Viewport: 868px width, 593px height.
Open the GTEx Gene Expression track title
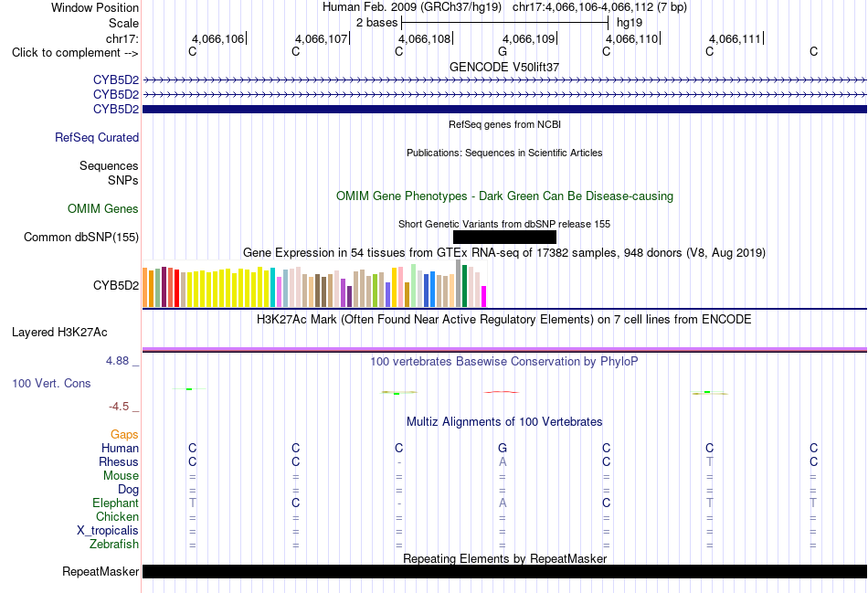tap(504, 252)
